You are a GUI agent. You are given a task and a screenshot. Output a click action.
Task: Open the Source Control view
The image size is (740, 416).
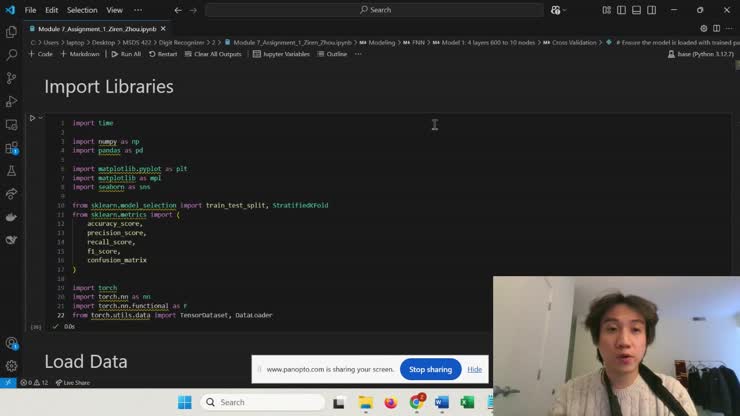pos(11,78)
